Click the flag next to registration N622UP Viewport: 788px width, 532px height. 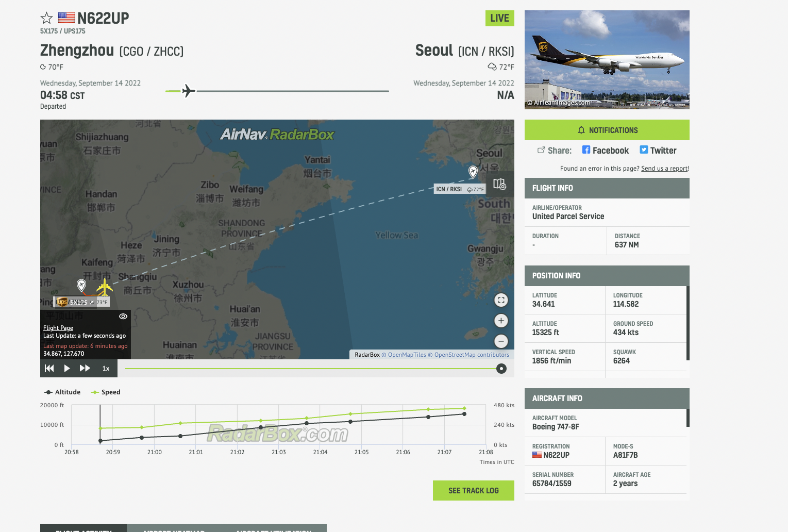click(x=537, y=455)
